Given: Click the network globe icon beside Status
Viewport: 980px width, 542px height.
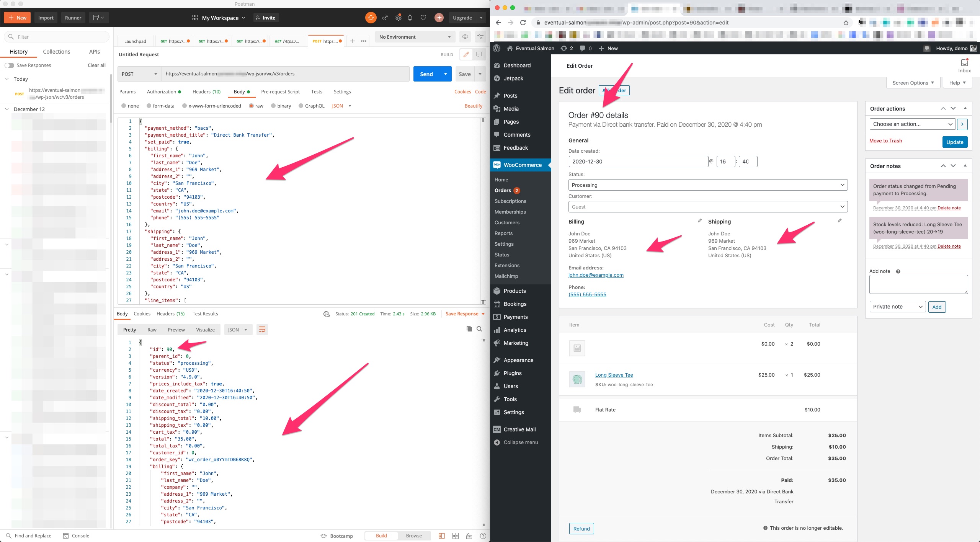Looking at the screenshot, I should tap(327, 314).
